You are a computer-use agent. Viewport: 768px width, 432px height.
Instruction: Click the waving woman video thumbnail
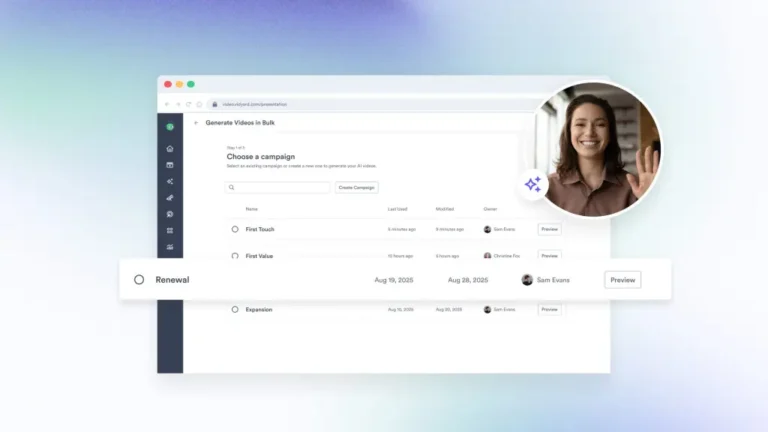pos(598,148)
